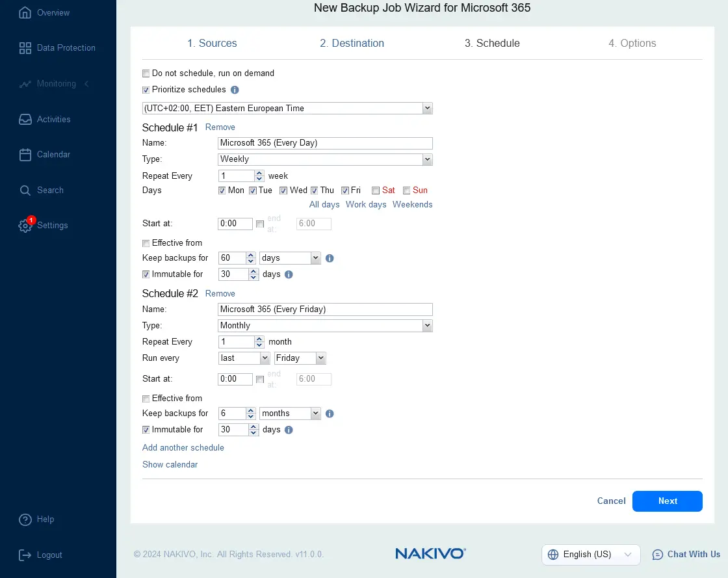This screenshot has height=578, width=728.
Task: Go to 1. Sources wizard step
Action: (x=212, y=43)
